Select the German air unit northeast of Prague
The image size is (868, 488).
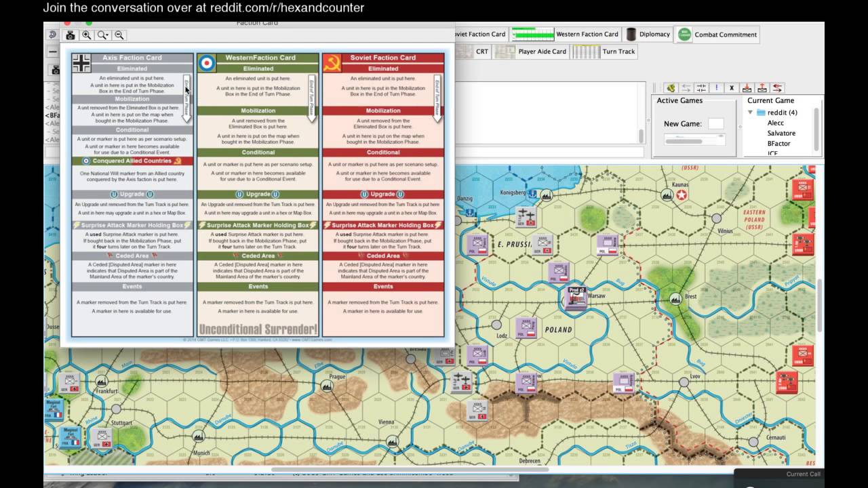point(461,382)
